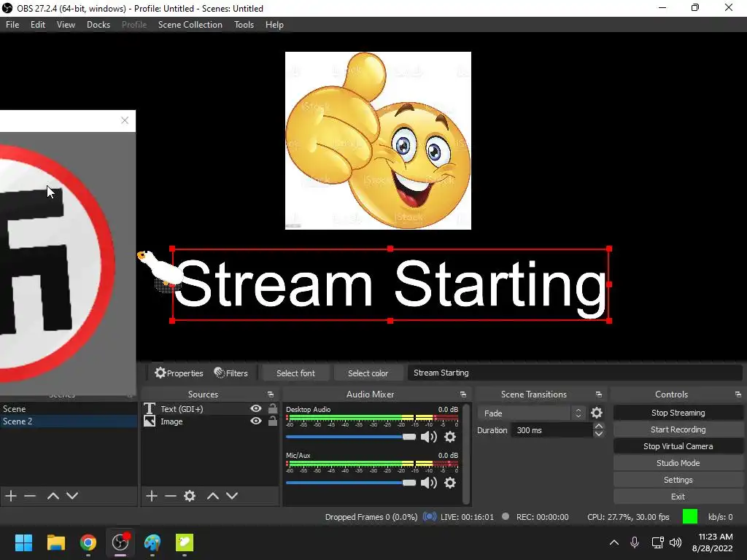The width and height of the screenshot is (747, 560).
Task: Increase the transition Duration value
Action: coord(600,426)
